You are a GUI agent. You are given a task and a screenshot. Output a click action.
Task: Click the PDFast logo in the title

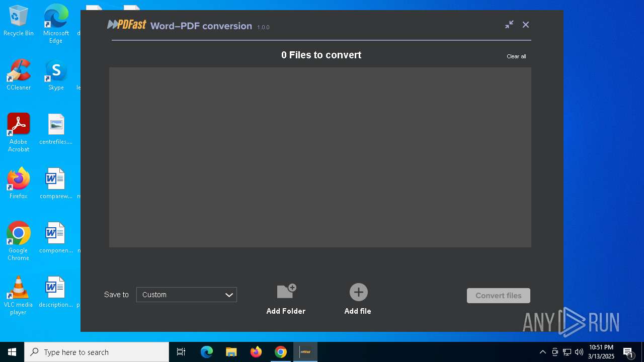[127, 25]
